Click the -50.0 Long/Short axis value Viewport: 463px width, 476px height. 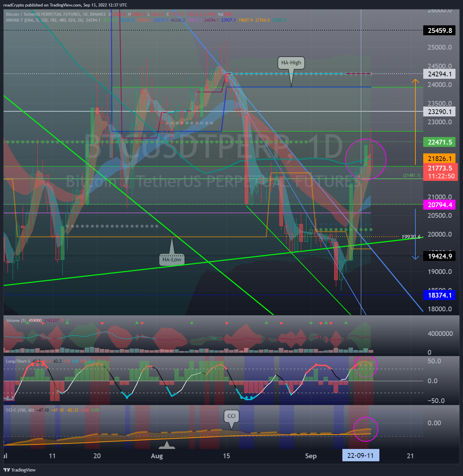[436, 401]
